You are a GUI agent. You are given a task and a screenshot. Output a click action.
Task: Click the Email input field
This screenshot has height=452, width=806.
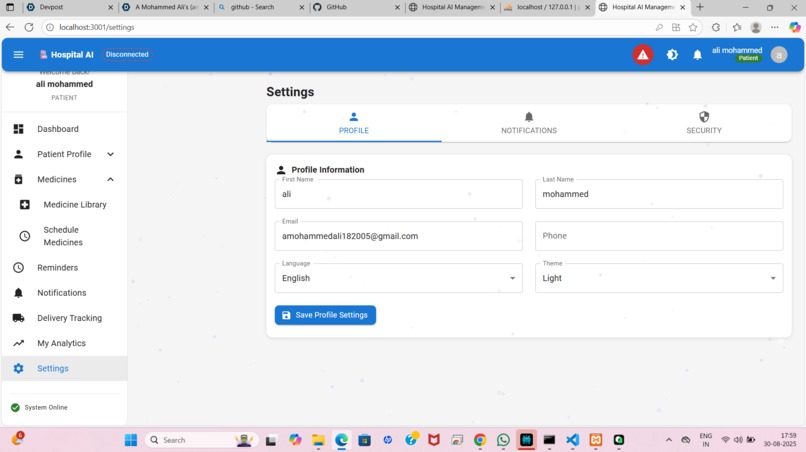[x=398, y=236]
